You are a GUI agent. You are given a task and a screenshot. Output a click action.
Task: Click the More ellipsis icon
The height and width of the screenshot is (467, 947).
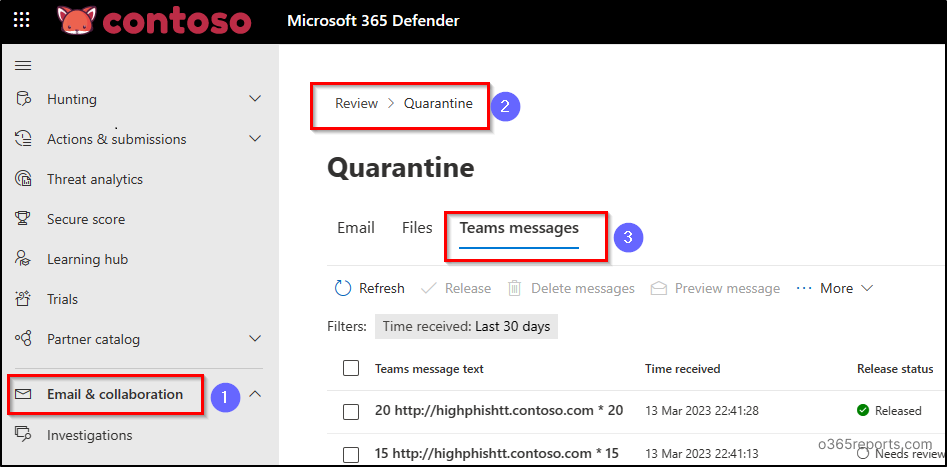[x=804, y=289]
